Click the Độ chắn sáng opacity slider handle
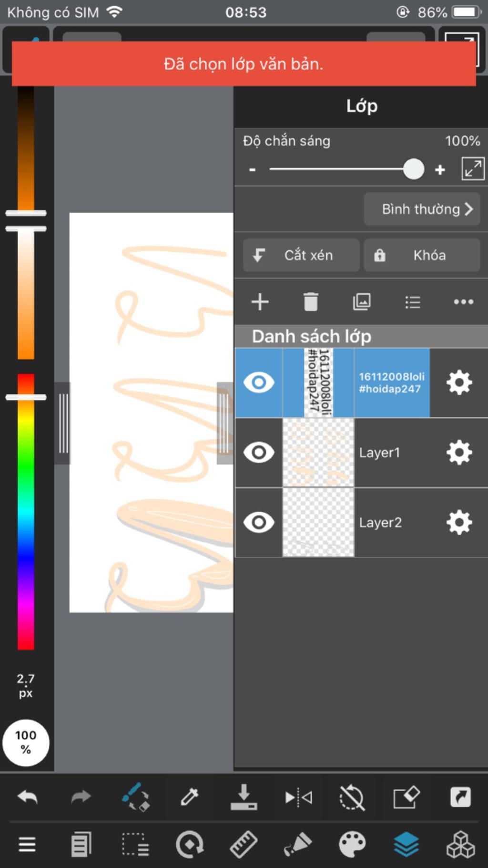The image size is (488, 868). coord(414,169)
